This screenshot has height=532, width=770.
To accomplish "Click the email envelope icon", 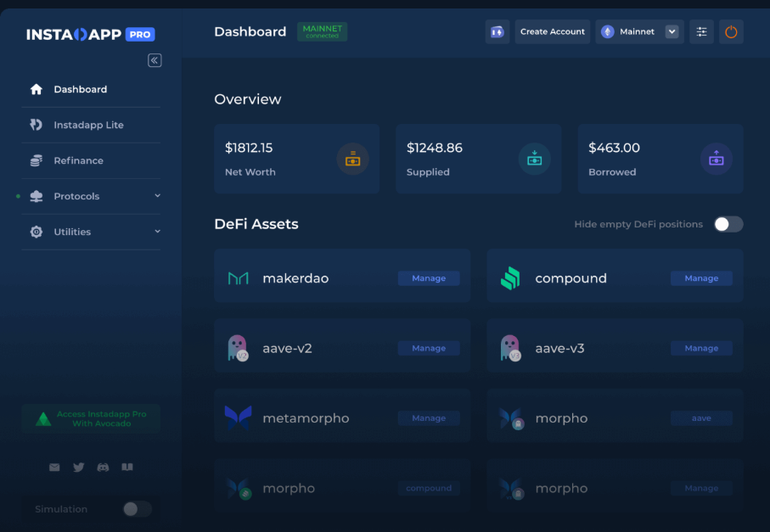I will point(54,468).
